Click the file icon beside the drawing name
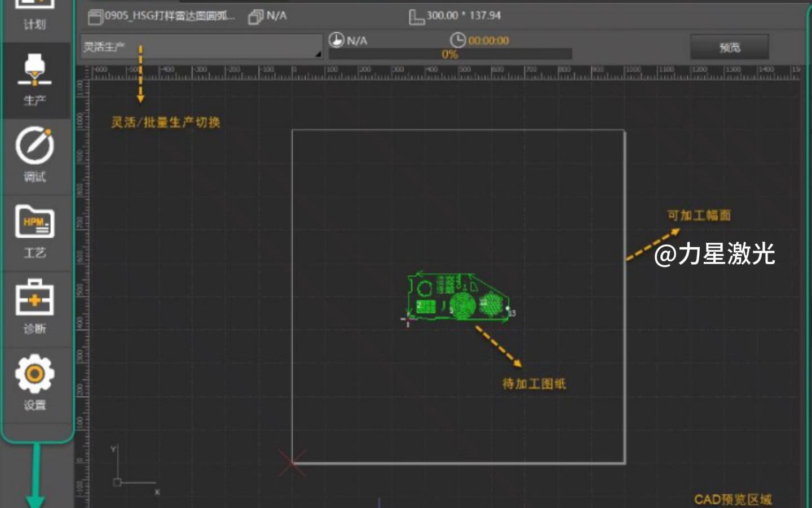Image resolution: width=812 pixels, height=508 pixels. point(95,17)
